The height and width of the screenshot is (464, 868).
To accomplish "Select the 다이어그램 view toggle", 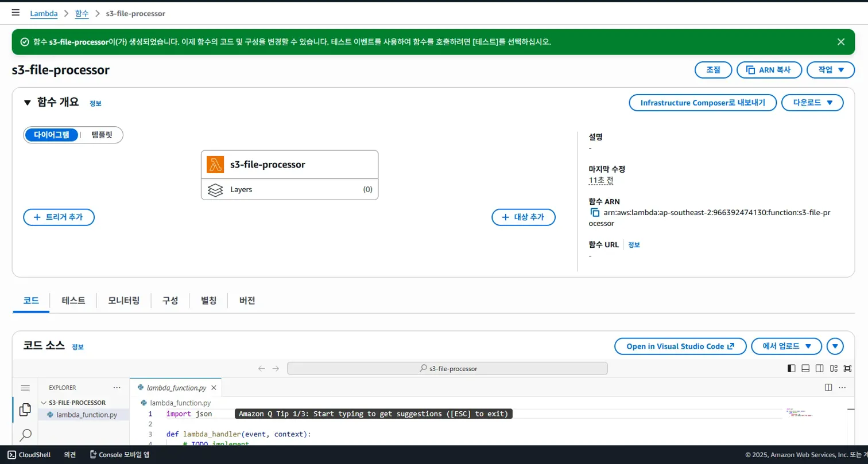I will point(52,135).
